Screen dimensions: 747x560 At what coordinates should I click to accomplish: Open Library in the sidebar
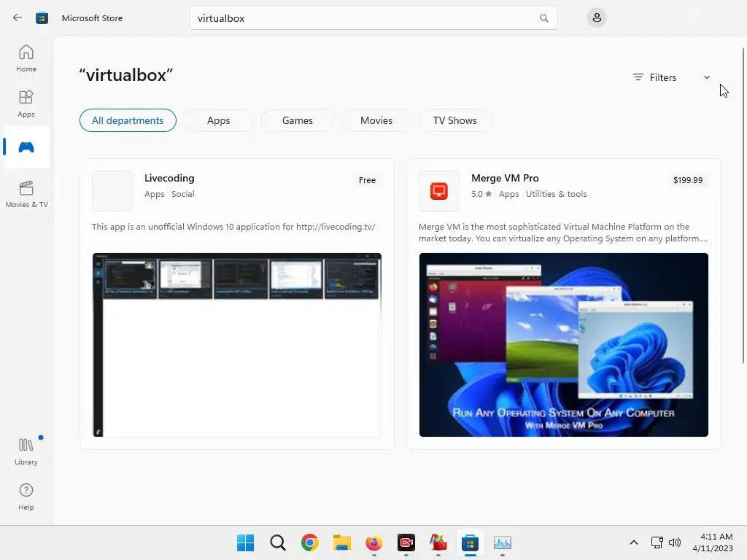click(x=26, y=451)
